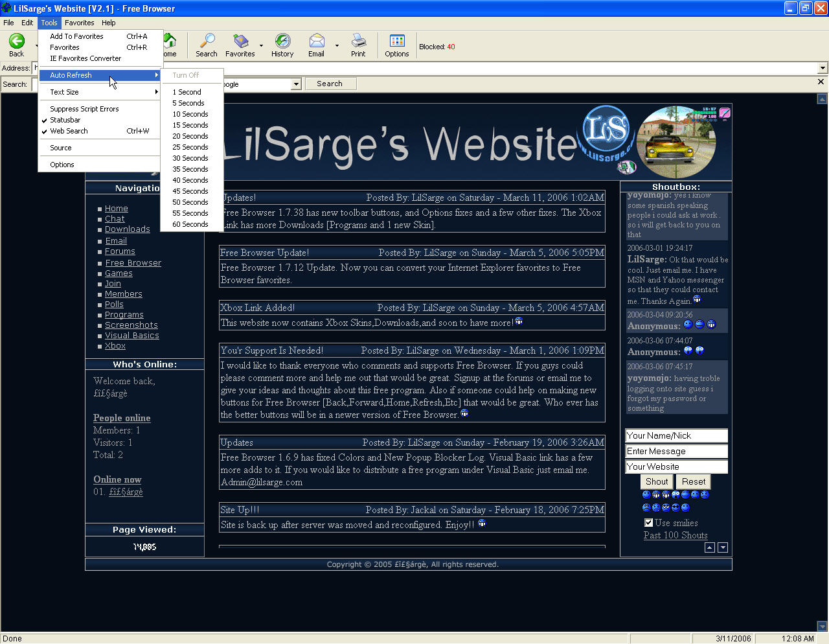Open the Chat navigation link
Viewport: 829px width, 644px height.
coord(115,219)
